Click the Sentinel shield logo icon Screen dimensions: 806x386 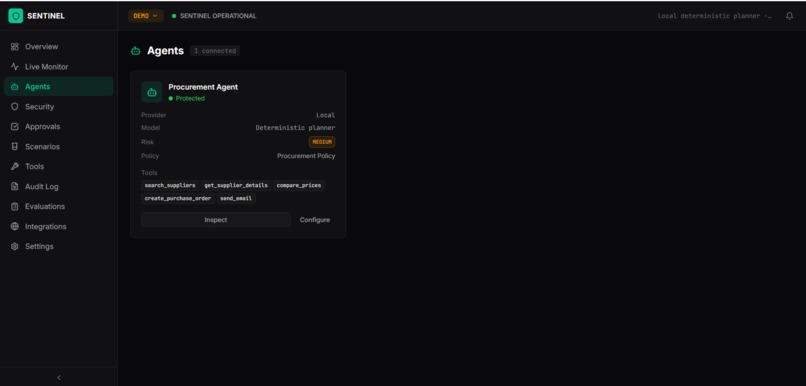click(x=15, y=16)
